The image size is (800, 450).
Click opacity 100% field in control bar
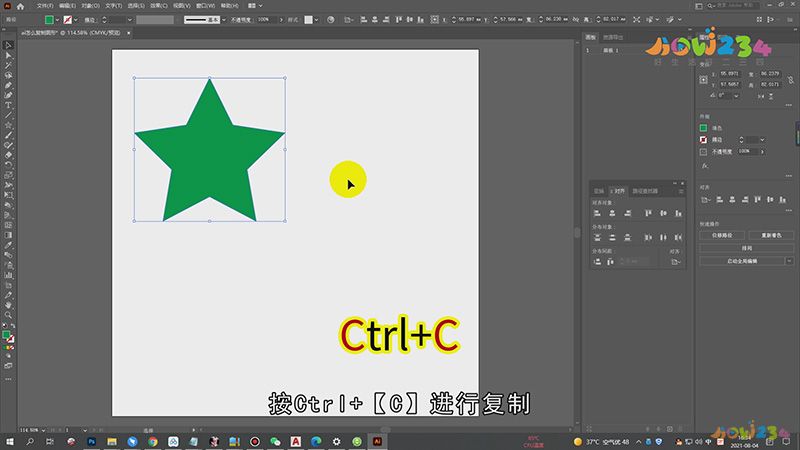(x=266, y=20)
